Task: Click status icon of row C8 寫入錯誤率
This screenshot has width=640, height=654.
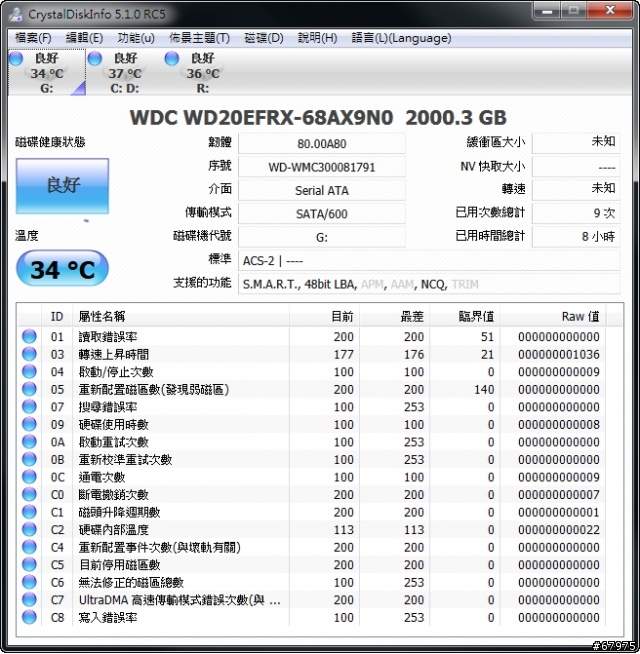Action: point(29,617)
